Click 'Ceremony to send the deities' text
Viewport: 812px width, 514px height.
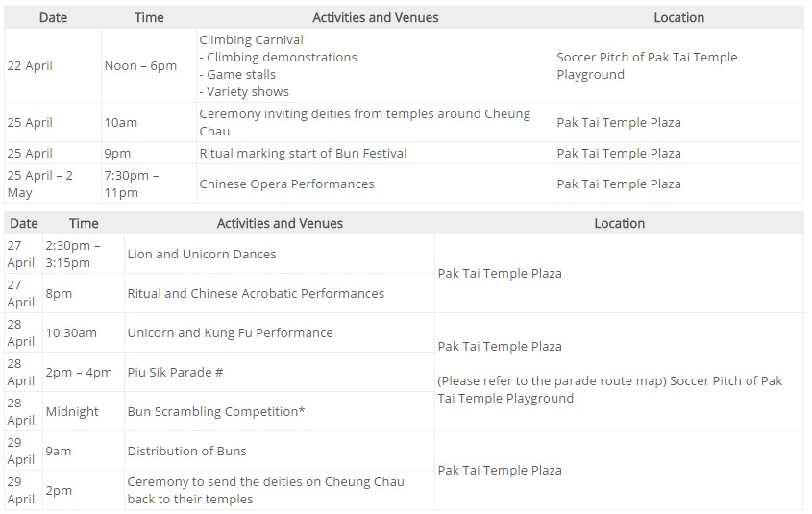point(265,490)
